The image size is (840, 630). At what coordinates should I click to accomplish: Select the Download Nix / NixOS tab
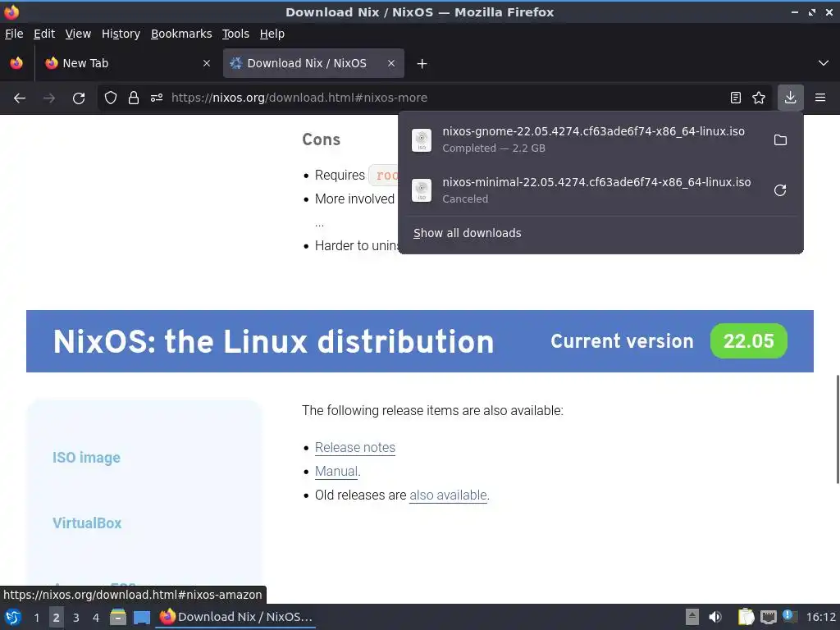(313, 63)
